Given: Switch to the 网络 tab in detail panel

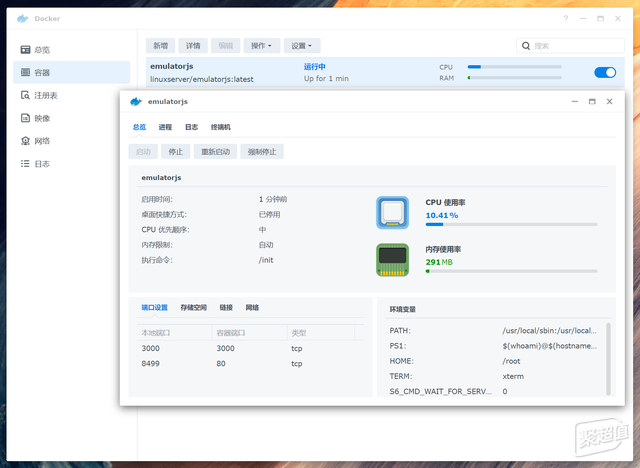Looking at the screenshot, I should tap(252, 308).
